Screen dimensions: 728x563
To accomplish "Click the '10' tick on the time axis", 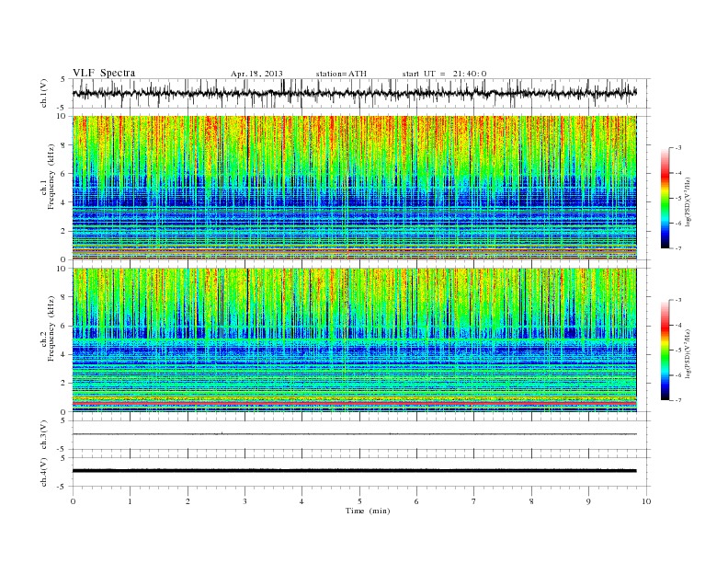I will (x=646, y=501).
